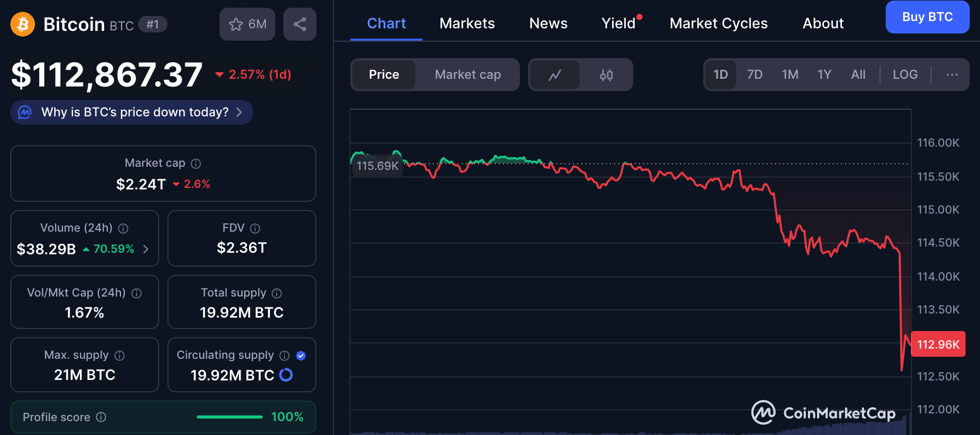980x435 pixels.
Task: Click the Profile score info icon
Action: pyautogui.click(x=102, y=417)
